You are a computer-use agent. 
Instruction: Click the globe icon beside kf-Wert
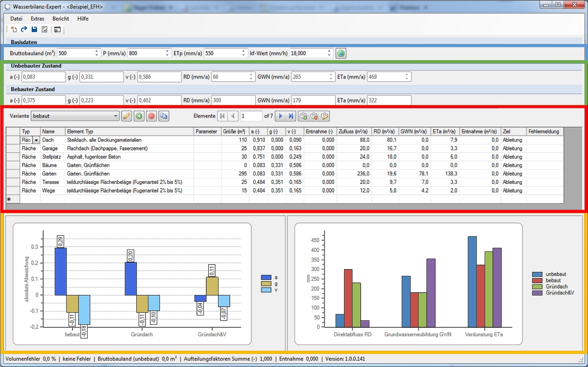[x=341, y=53]
